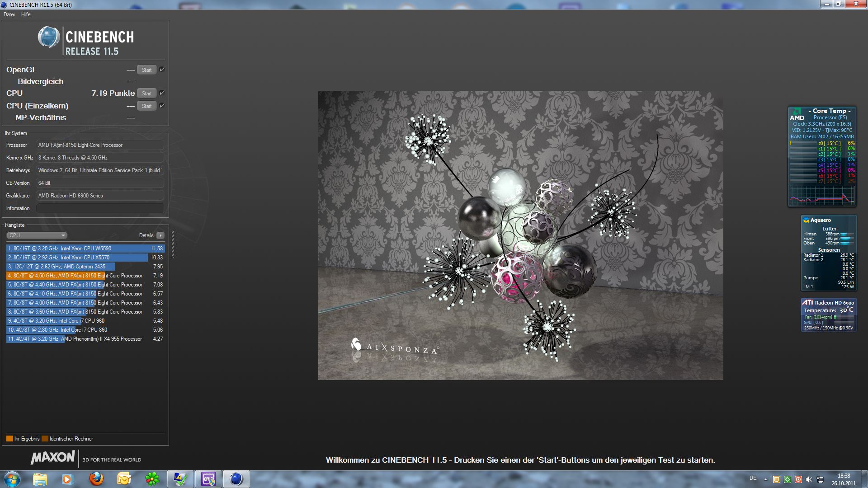
Task: Select the 4.00 GHz FX-8150 ranking row
Action: 85,303
